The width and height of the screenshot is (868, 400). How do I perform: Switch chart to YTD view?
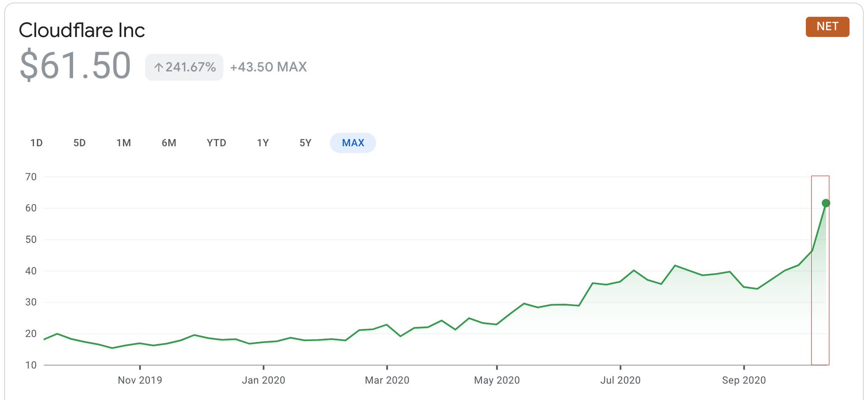pos(216,143)
